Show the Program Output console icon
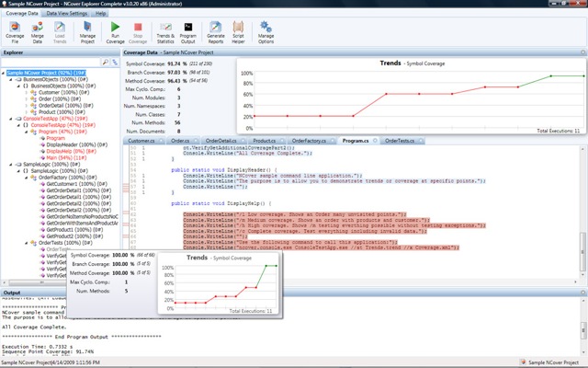 coord(188,31)
